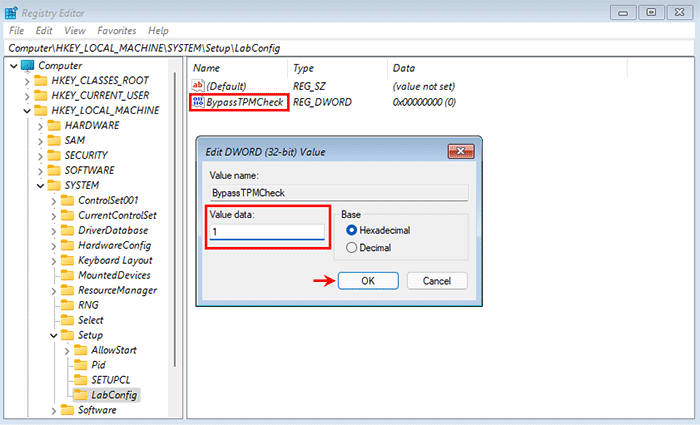The height and width of the screenshot is (425, 700).
Task: Select the Hexadecimal base radio button
Action: tap(351, 230)
